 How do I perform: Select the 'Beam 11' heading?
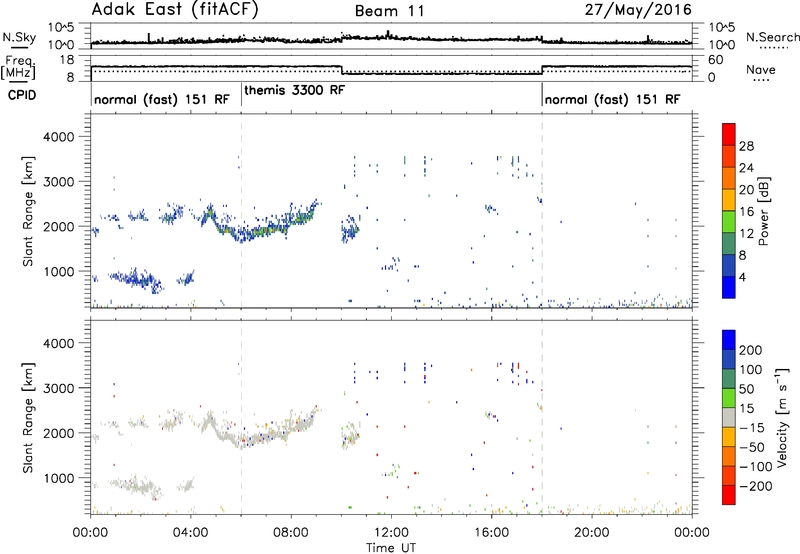pos(390,11)
